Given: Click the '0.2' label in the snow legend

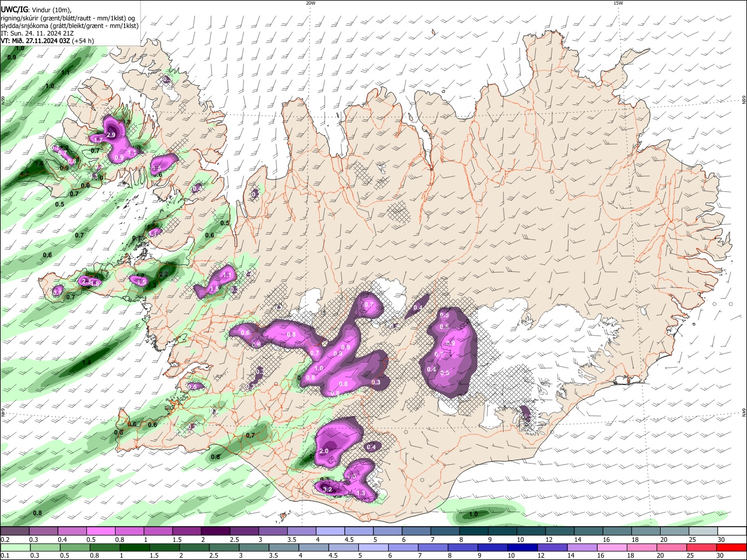Looking at the screenshot, I should tap(4, 539).
